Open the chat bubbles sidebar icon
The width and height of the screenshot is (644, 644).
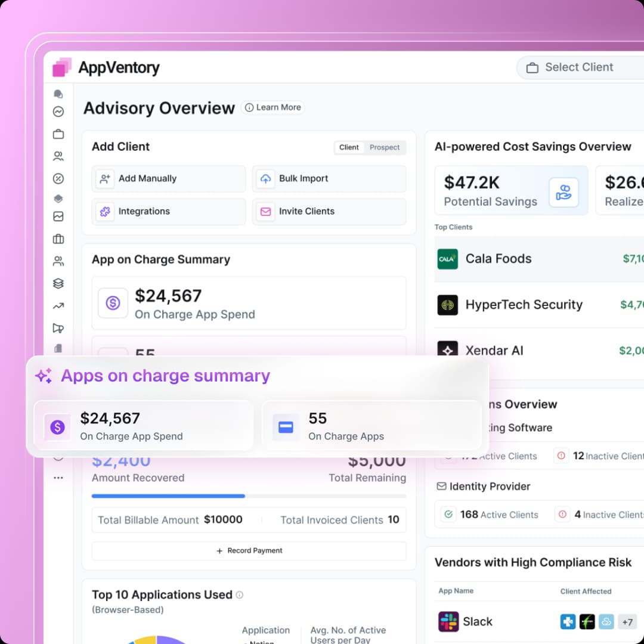(58, 94)
